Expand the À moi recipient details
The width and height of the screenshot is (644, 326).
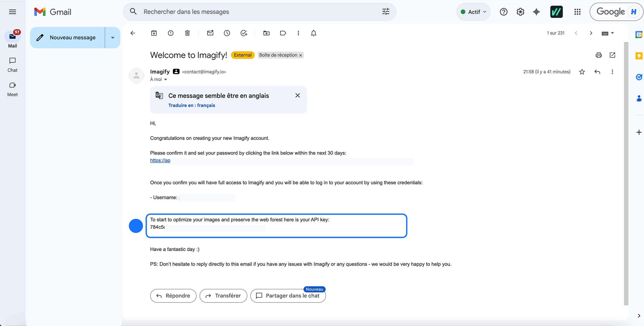(x=166, y=79)
